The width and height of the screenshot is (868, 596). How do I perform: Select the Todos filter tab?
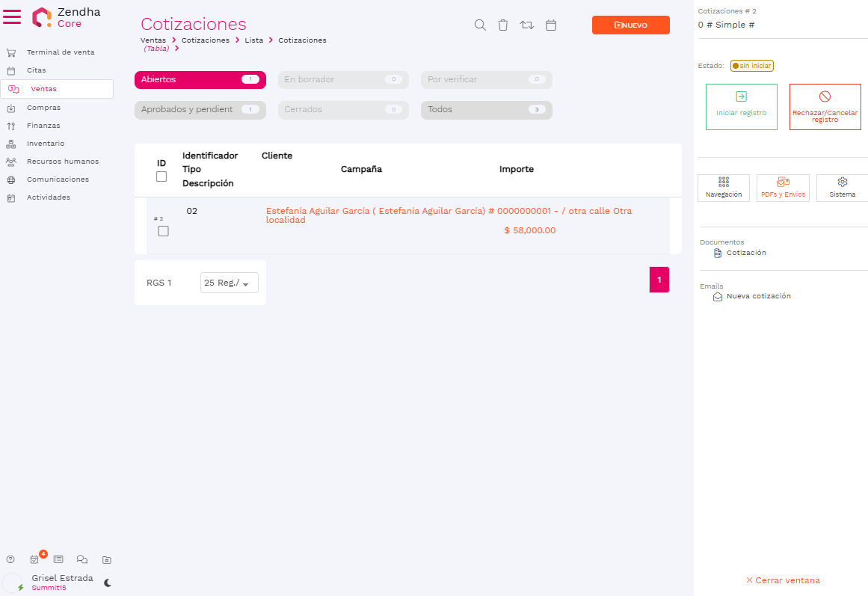click(486, 110)
